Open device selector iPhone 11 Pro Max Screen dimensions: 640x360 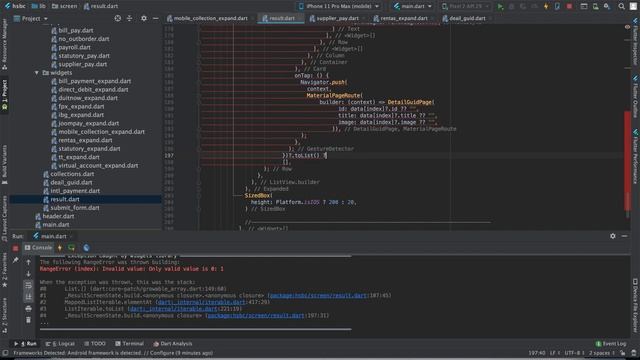tap(339, 6)
